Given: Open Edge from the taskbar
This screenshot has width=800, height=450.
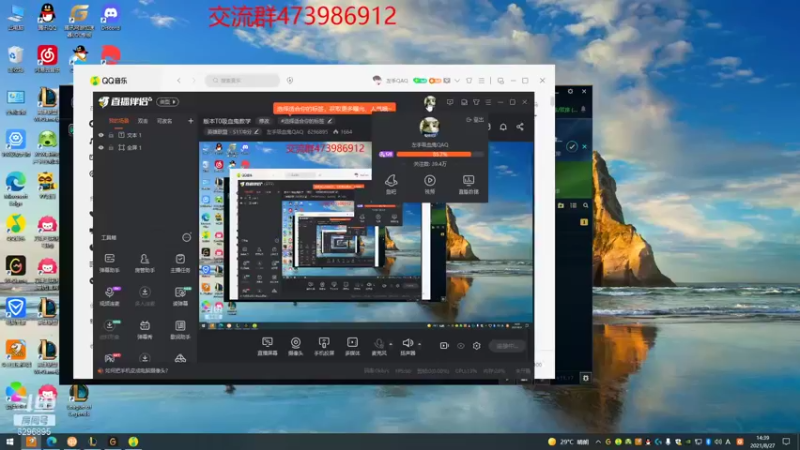Looking at the screenshot, I should point(52,441).
